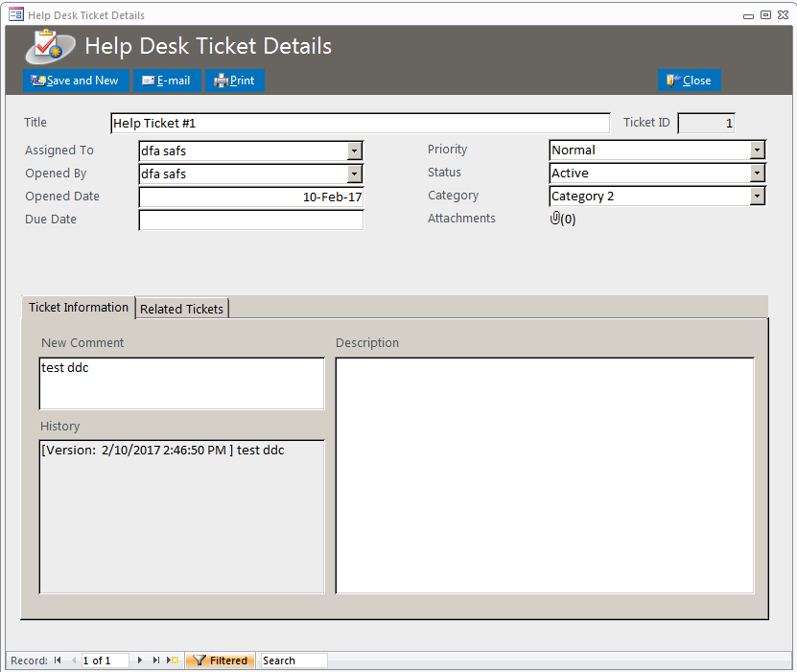The width and height of the screenshot is (797, 672).
Task: Switch to the Ticket Information tab
Action: [79, 308]
